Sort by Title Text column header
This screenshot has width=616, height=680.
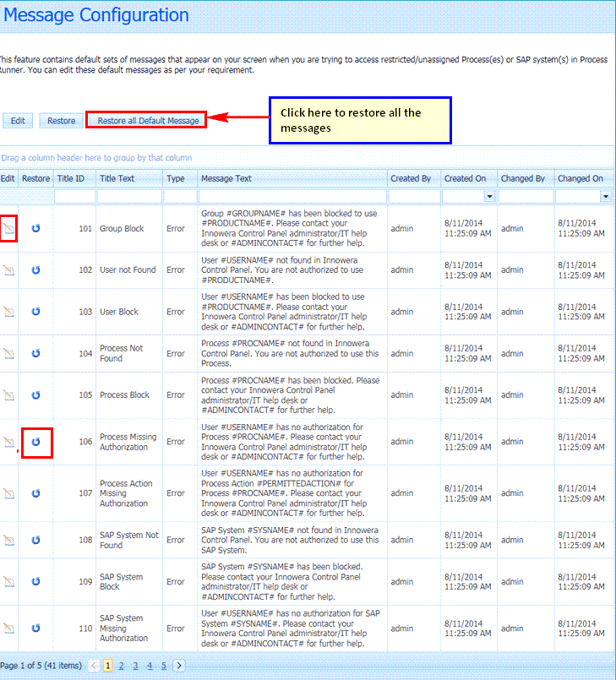(129, 179)
